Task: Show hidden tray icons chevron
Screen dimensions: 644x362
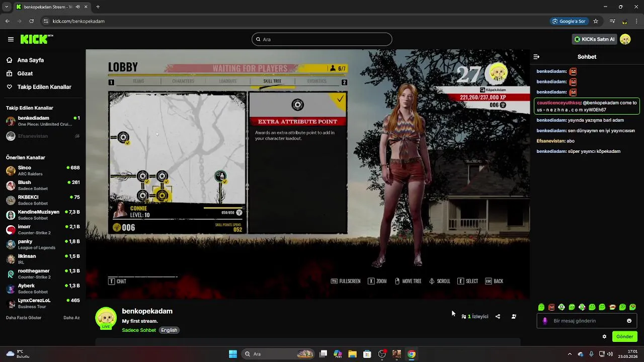Action: [570, 354]
